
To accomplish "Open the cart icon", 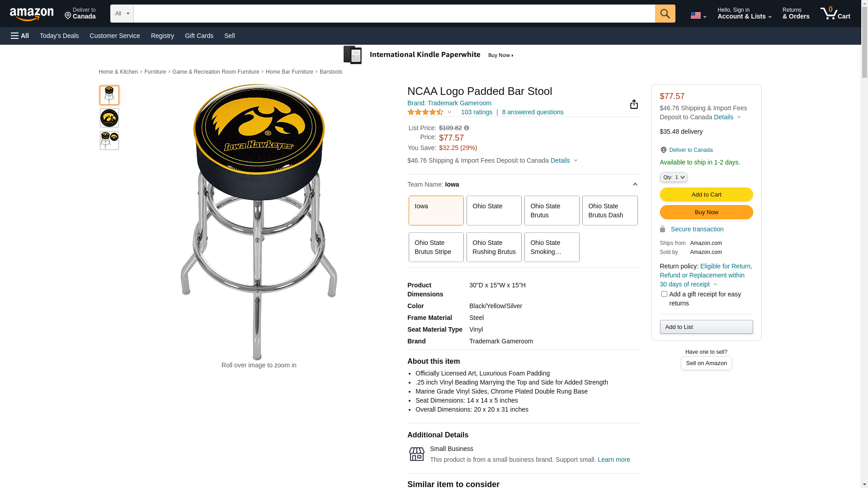I will [x=835, y=14].
